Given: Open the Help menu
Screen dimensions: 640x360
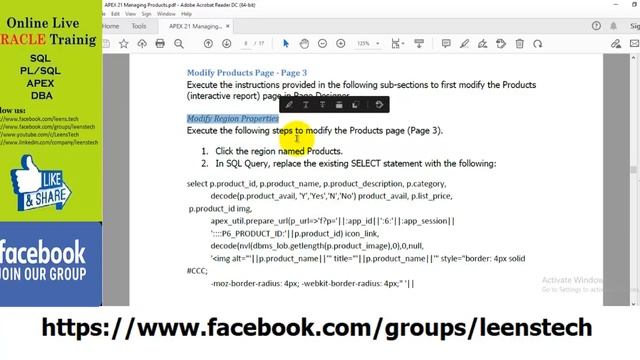Looking at the screenshot, I should coord(187,14).
